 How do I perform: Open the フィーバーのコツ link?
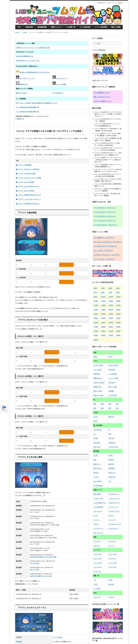104,259
